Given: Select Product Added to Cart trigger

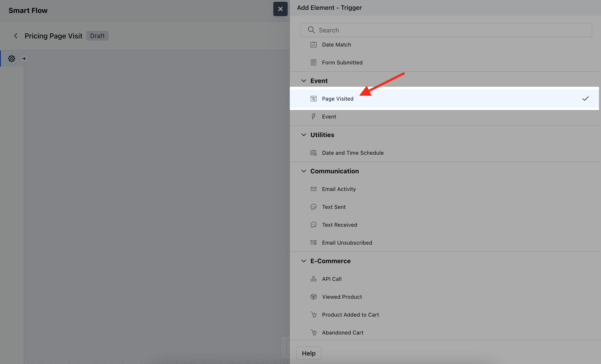Looking at the screenshot, I should click(x=350, y=315).
